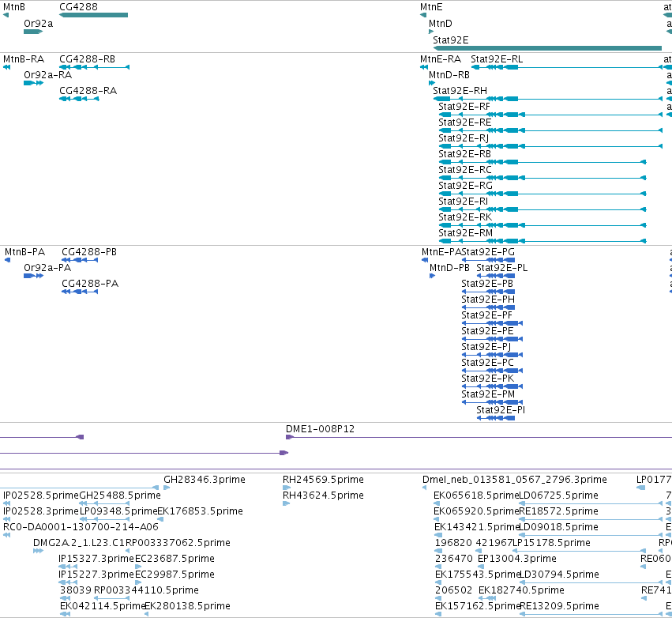
Task: Select transcript MtnB-RA
Action: (x=24, y=59)
